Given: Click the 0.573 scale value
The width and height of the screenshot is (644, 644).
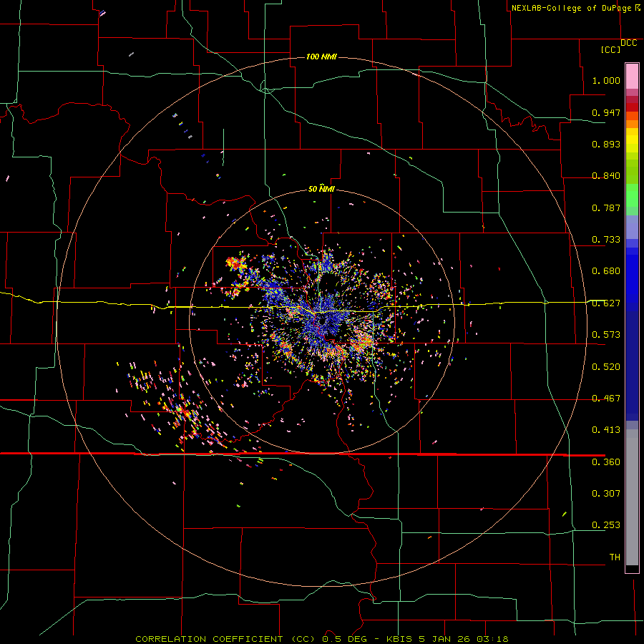Looking at the screenshot, I should point(606,335).
